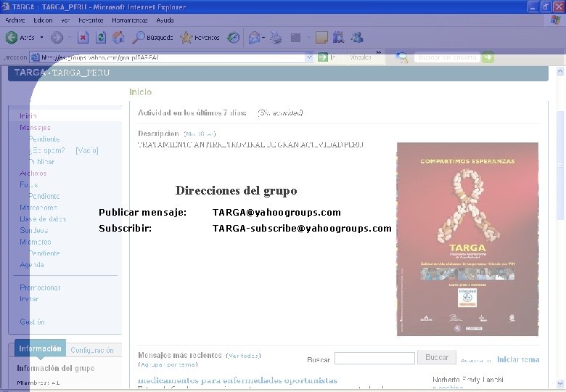566x392 pixels.
Task: Open message medicamentos para enfermedades oportunistas
Action: point(237,380)
